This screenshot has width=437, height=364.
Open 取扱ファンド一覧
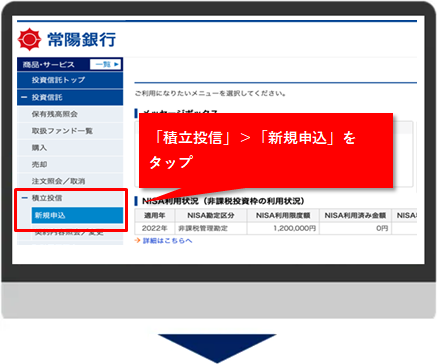point(70,131)
